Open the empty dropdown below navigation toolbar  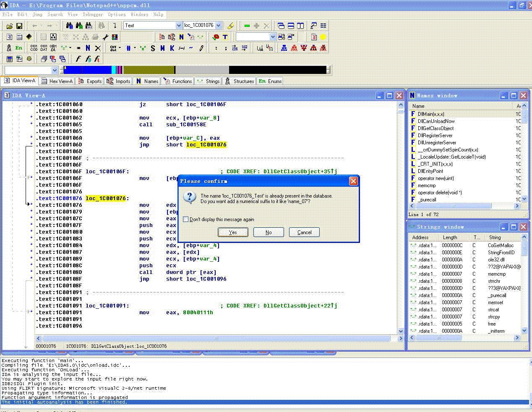(x=55, y=70)
